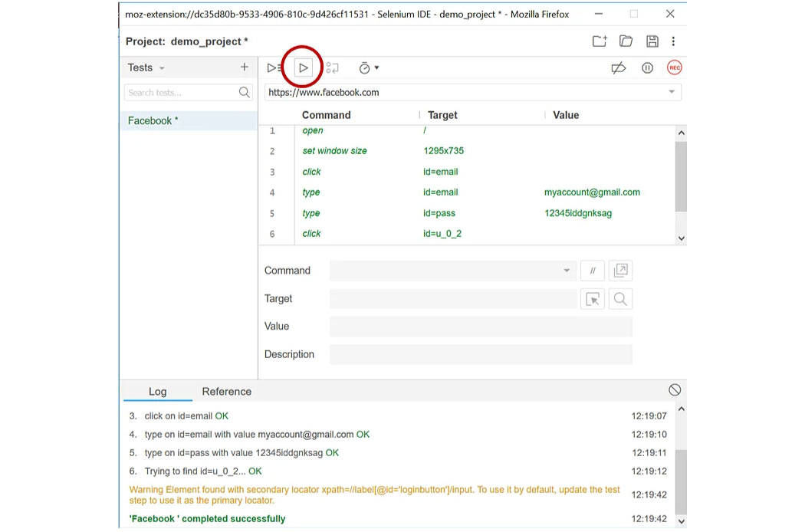
Task: Click the select-target-in-page crosshair icon
Action: coord(593,299)
